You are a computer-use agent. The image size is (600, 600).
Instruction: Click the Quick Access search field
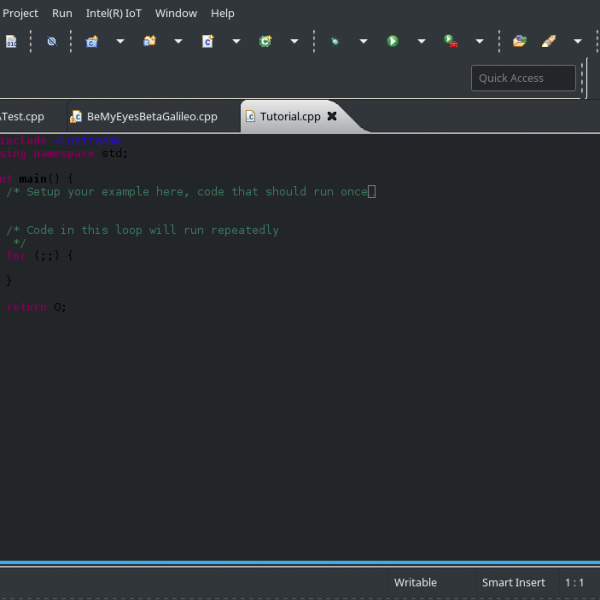tap(523, 78)
